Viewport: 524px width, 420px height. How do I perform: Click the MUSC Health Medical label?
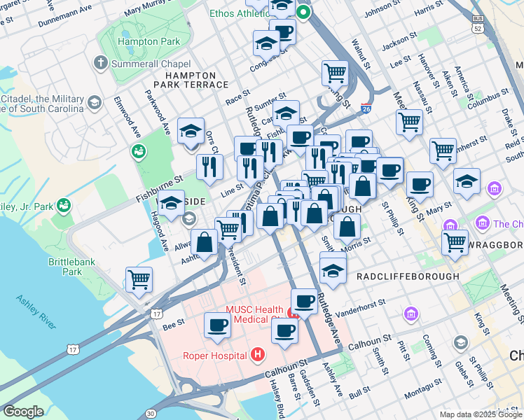coord(255,314)
